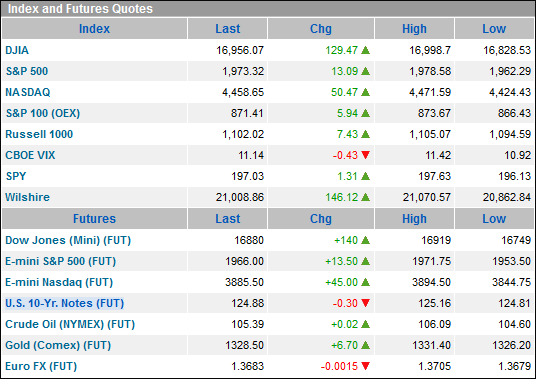Click red down arrow on Euro FX row
Viewport: 536px width, 379px height.
tap(365, 366)
